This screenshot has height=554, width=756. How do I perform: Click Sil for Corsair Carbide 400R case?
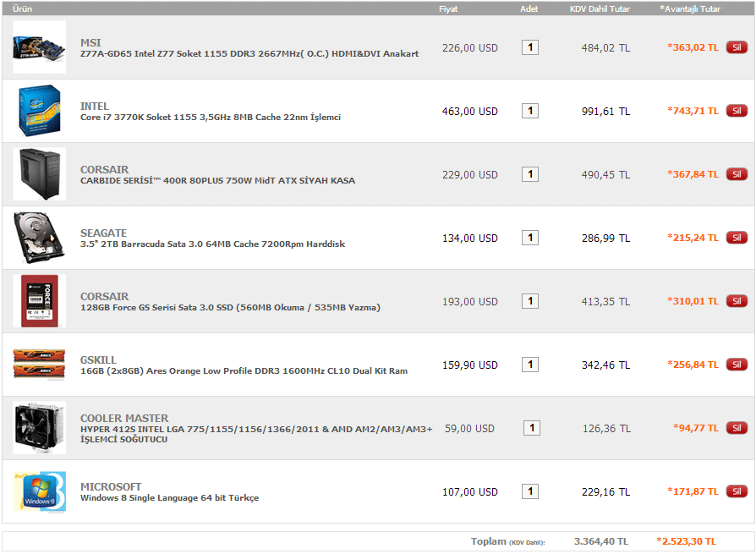click(737, 174)
